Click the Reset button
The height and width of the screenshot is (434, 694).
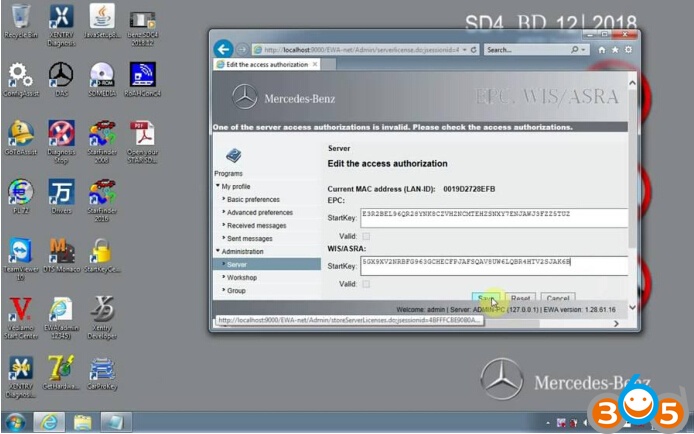pyautogui.click(x=520, y=298)
